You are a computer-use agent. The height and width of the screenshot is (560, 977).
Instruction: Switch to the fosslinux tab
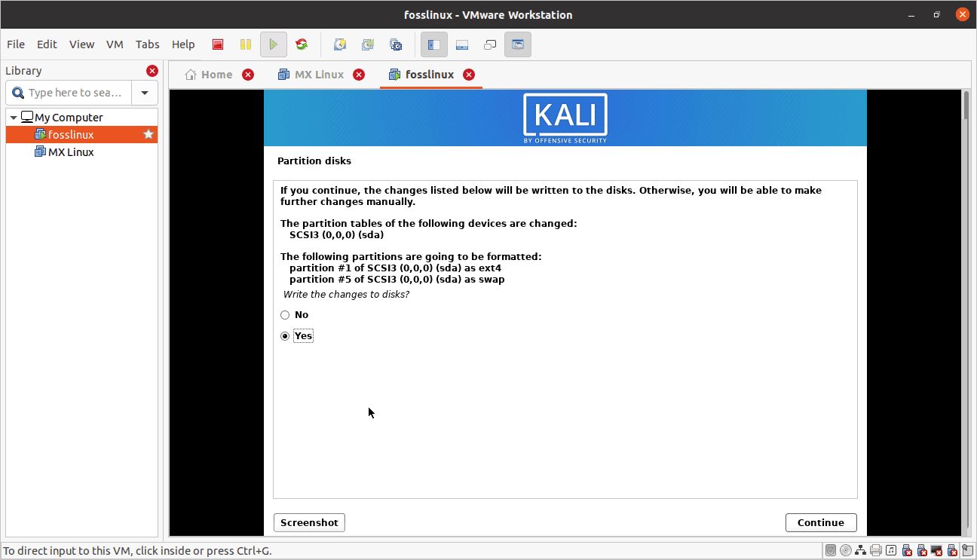point(421,75)
